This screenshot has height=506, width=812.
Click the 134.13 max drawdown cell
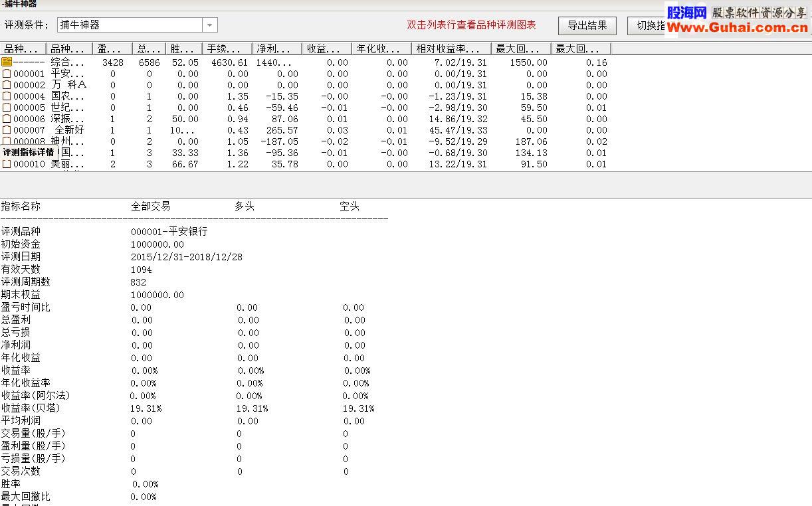point(532,153)
